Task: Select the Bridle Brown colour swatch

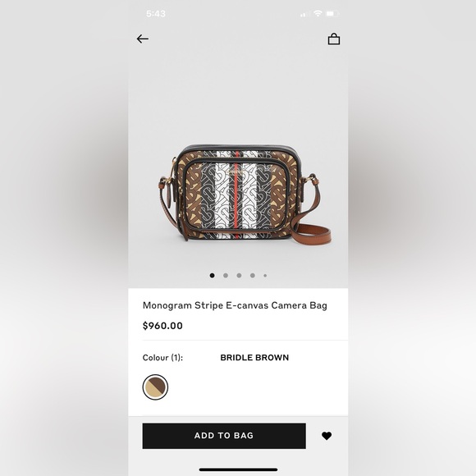Action: coord(155,387)
